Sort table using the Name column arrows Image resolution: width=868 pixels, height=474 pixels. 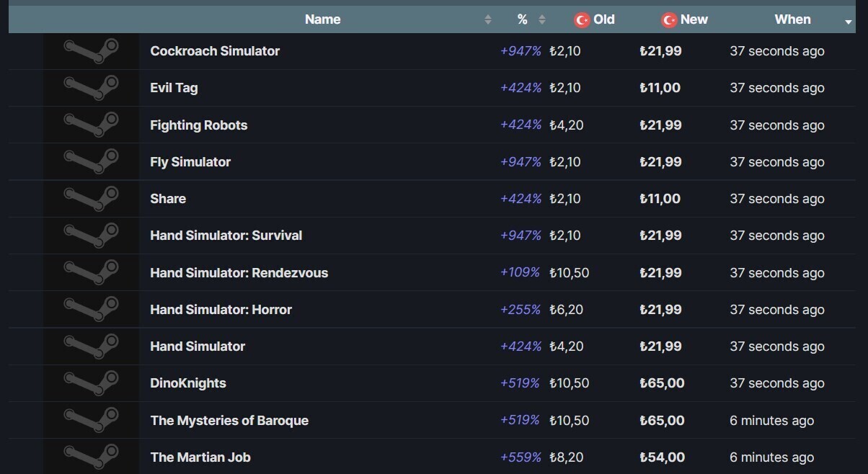tap(488, 20)
